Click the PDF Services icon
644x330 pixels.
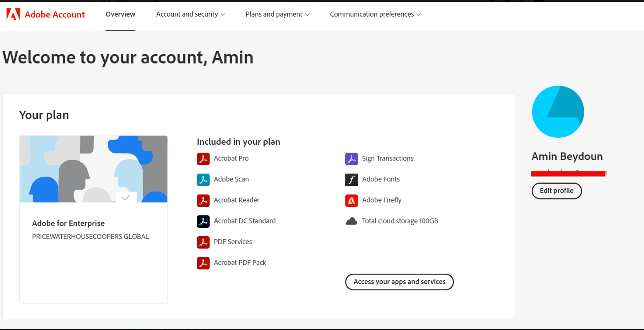coord(203,242)
